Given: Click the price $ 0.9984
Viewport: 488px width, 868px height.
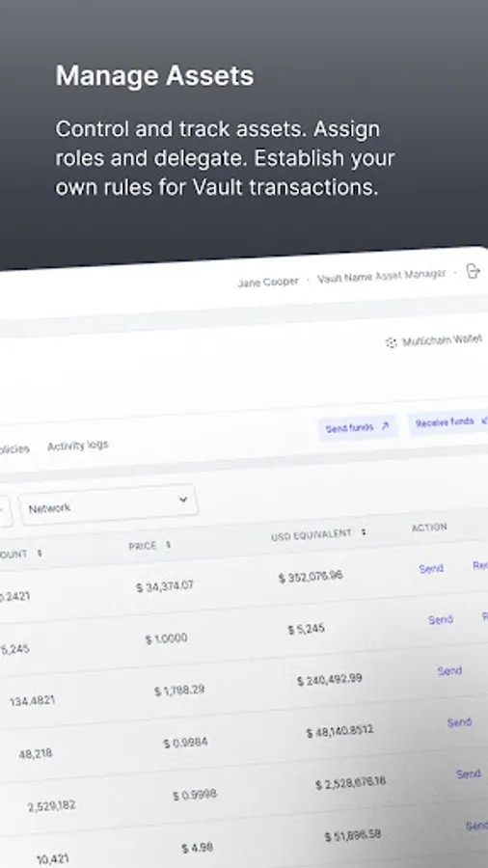Looking at the screenshot, I should click(186, 743).
